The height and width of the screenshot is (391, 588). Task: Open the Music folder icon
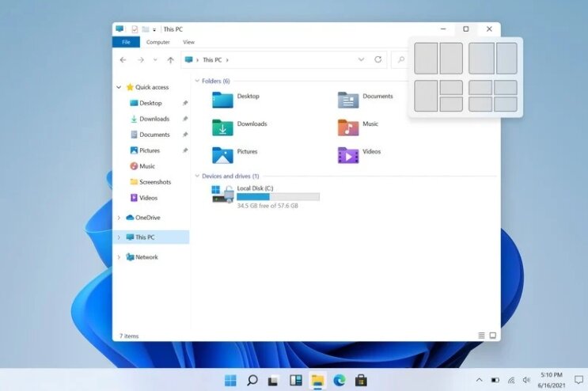click(348, 127)
